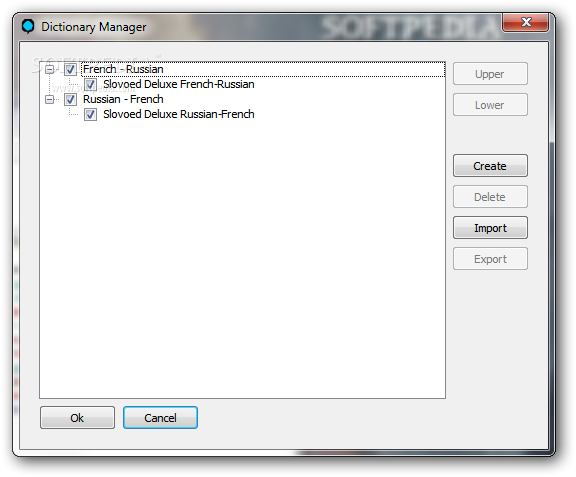This screenshot has width=576, height=477.
Task: Select Slovoed Deluxe Russian-French entry
Action: pos(179,114)
